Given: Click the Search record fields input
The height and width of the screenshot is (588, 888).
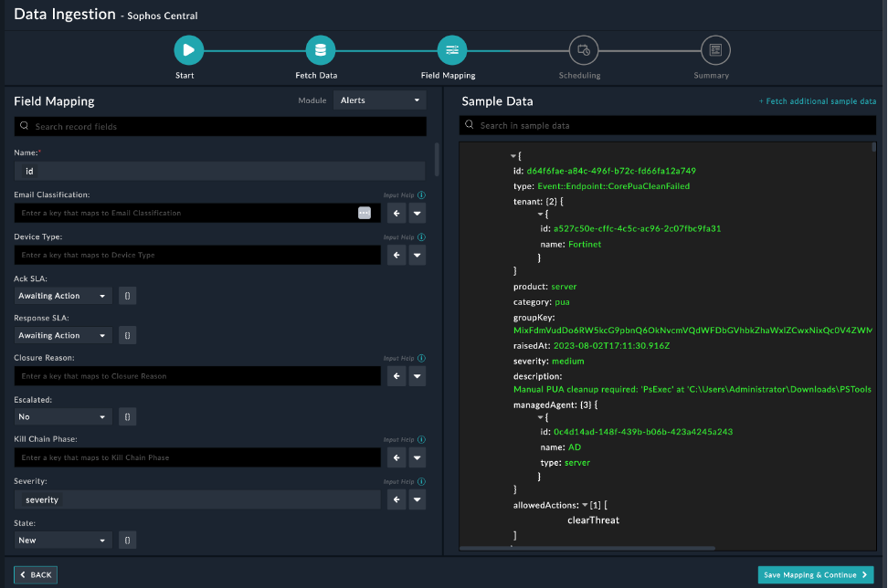Looking at the screenshot, I should (219, 127).
